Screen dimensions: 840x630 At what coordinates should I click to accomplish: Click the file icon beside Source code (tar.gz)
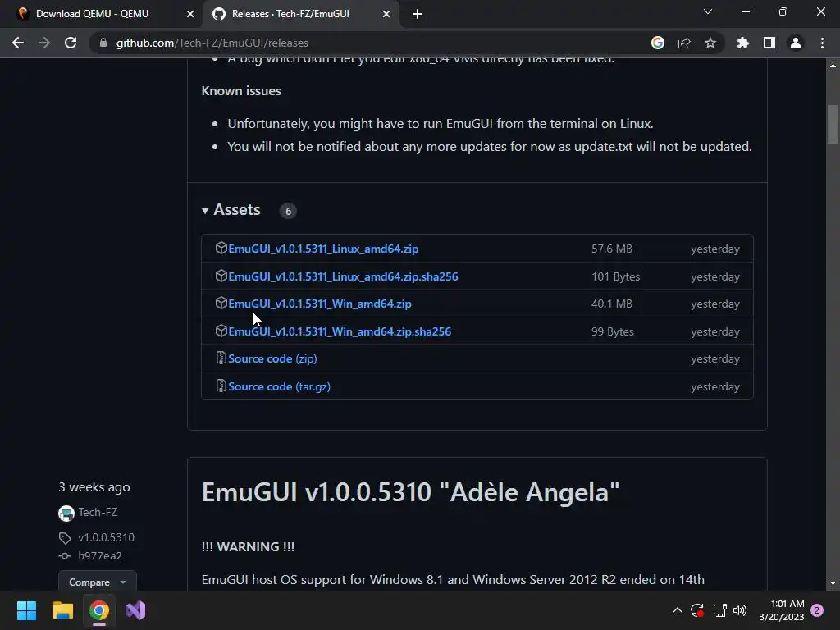pos(221,386)
